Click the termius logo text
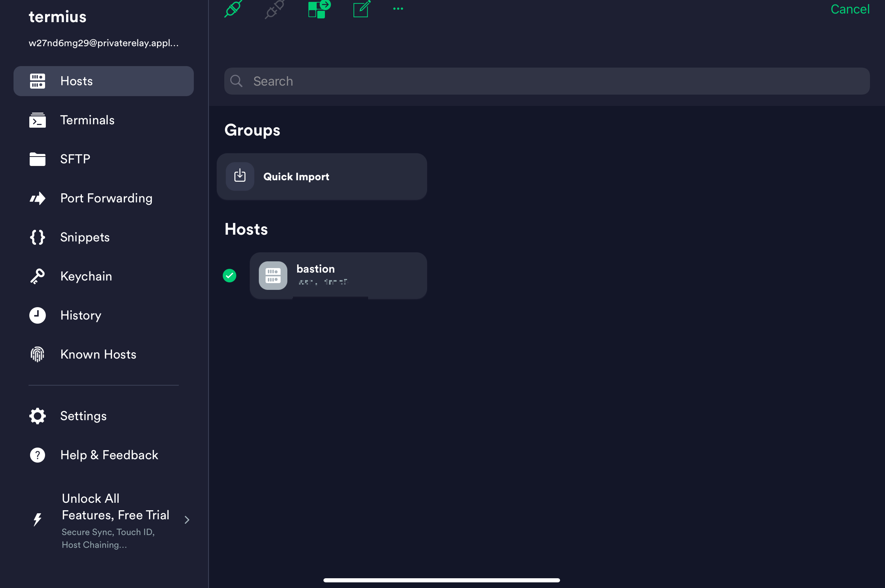Screen dimensions: 885x588 point(57,17)
